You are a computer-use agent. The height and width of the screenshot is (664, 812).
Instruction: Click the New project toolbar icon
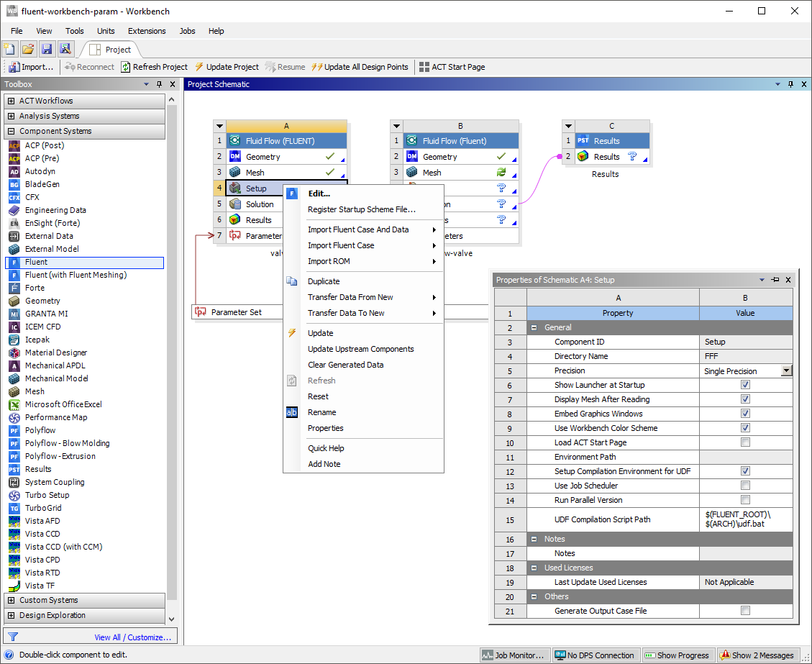point(9,49)
